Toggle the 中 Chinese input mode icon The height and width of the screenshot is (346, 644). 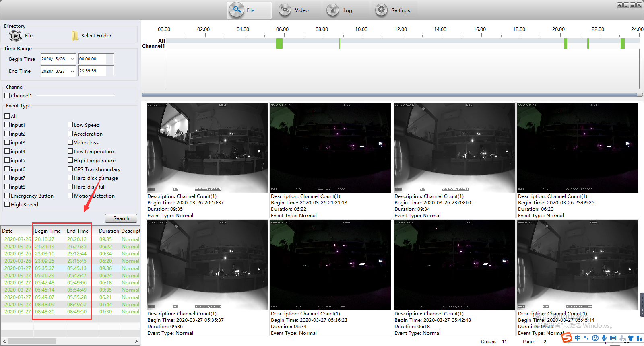coord(578,338)
